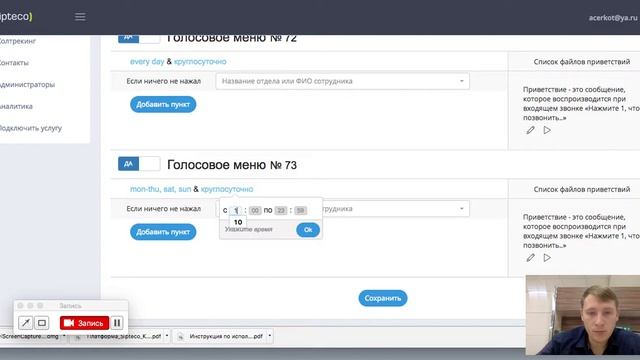Open the department dropdown arrow in menu 73

click(462, 209)
